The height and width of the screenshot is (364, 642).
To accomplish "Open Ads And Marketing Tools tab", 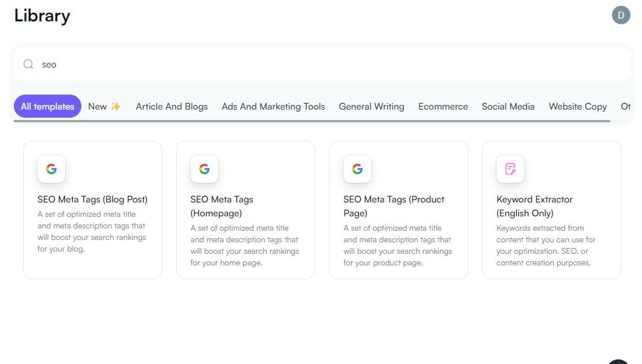I will coord(273,106).
